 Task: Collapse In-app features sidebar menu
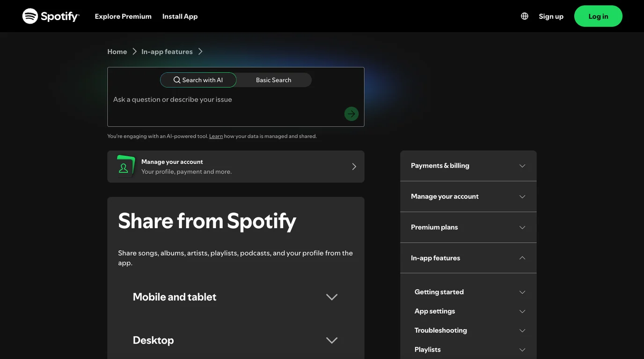coord(468,258)
